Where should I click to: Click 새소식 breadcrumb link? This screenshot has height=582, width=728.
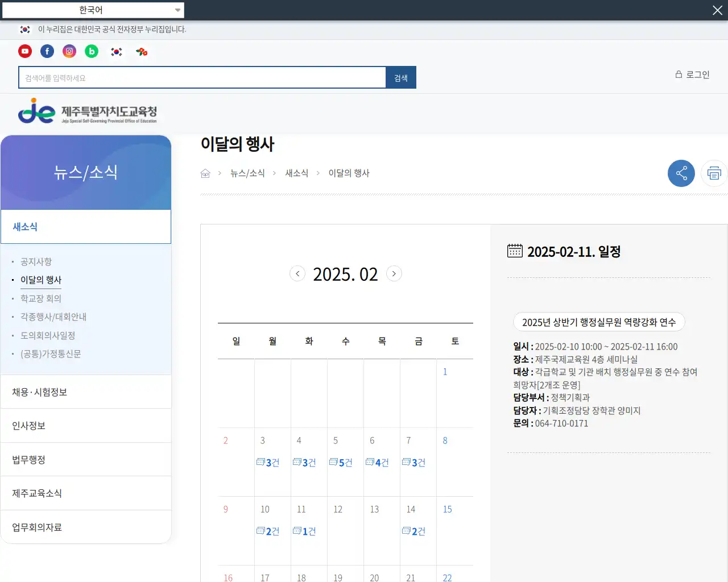coord(296,173)
